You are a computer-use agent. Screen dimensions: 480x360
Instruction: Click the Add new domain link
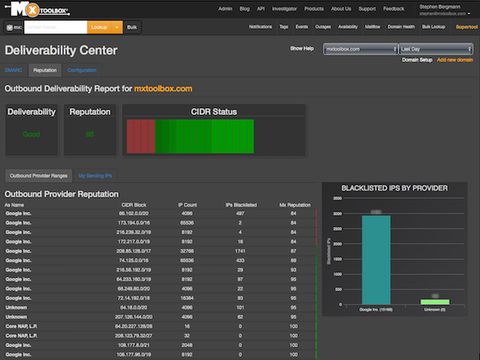point(455,60)
